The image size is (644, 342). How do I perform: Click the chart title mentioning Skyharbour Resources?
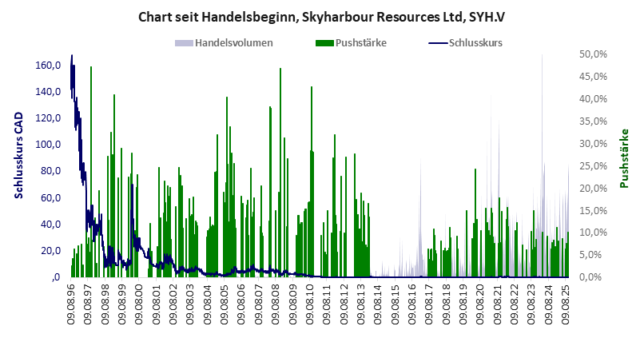coord(322,16)
